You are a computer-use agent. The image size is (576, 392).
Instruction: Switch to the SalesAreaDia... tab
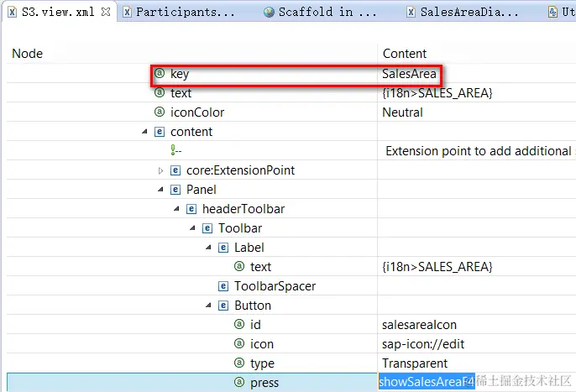coord(469,12)
